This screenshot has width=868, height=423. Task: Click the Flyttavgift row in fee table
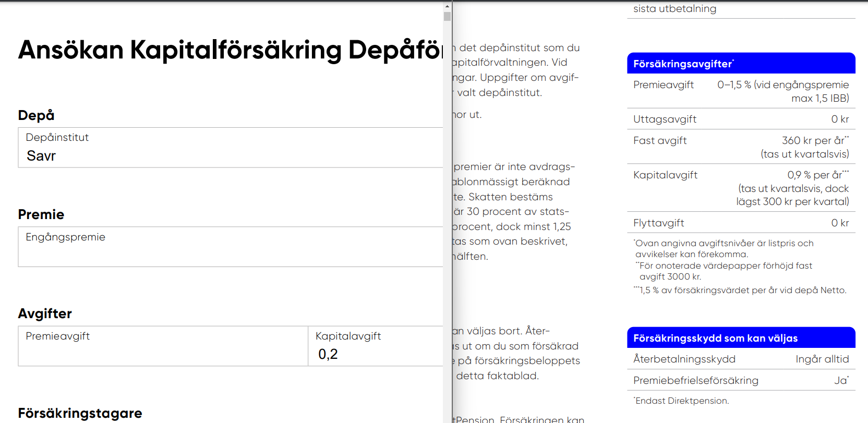tap(741, 223)
